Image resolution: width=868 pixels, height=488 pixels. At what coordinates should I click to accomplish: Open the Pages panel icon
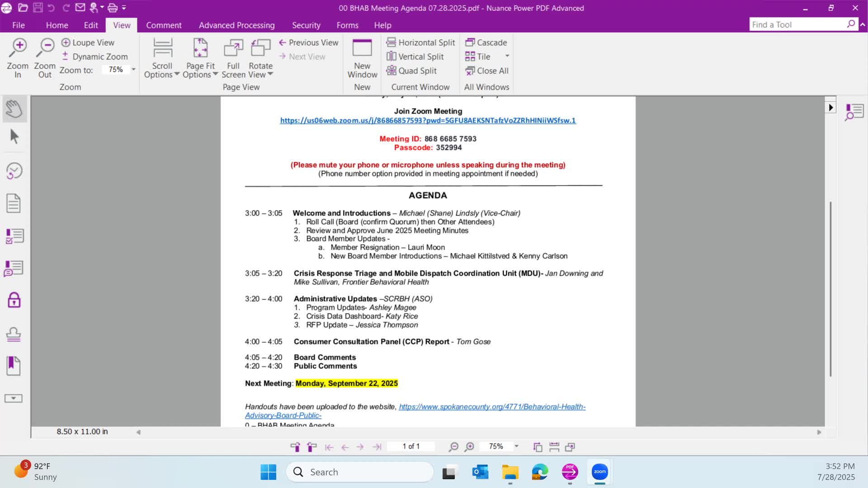click(14, 203)
